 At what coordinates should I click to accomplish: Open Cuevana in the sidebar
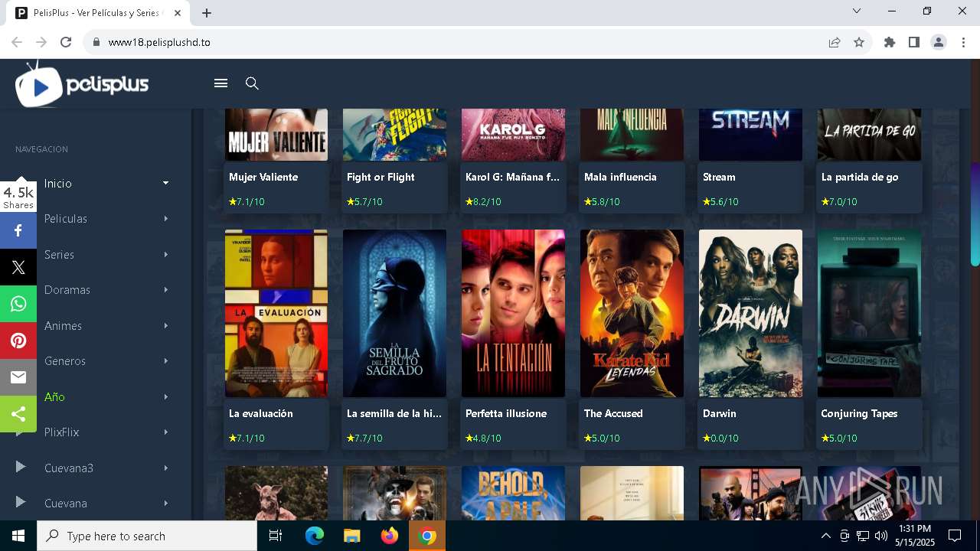coord(66,504)
